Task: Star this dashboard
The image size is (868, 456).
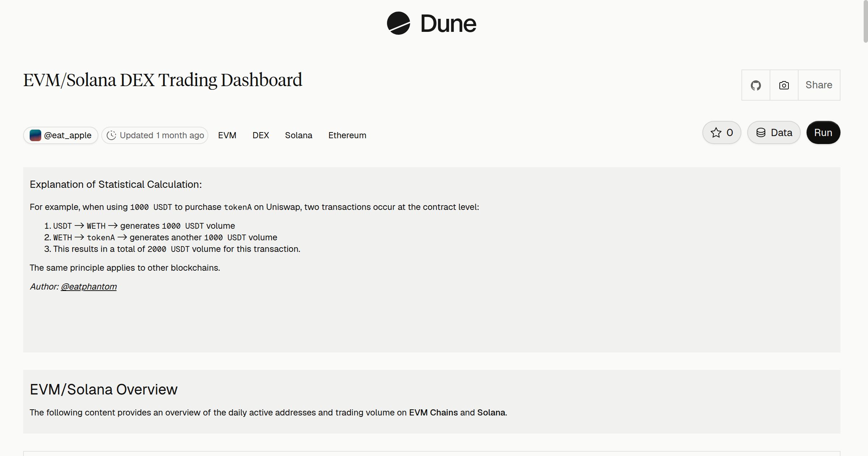Action: [x=722, y=132]
